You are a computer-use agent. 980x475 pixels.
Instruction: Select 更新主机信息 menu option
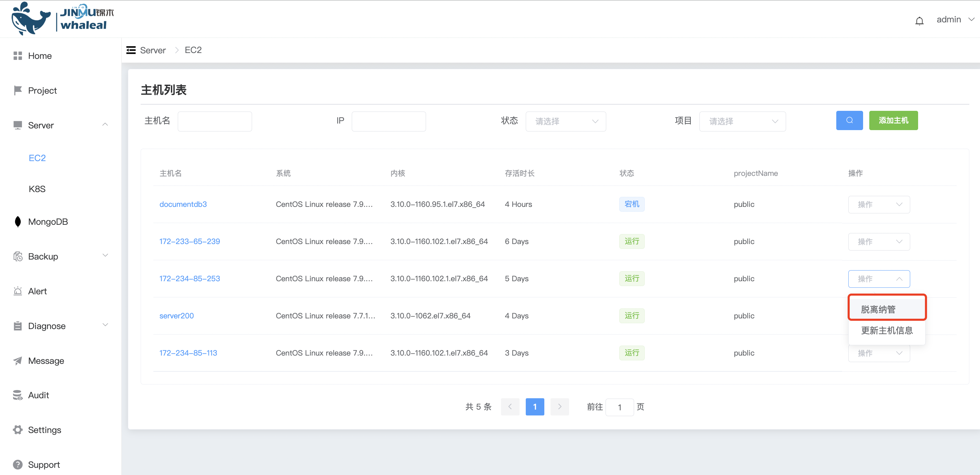click(887, 330)
